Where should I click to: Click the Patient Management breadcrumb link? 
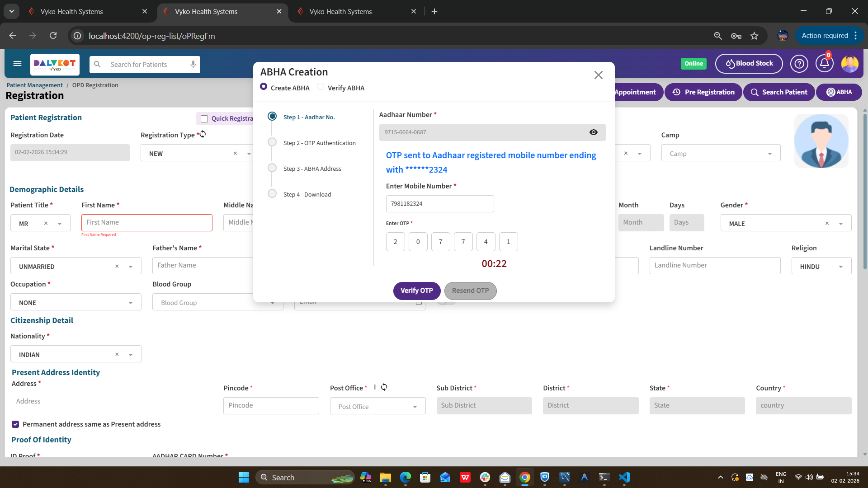[x=34, y=85]
